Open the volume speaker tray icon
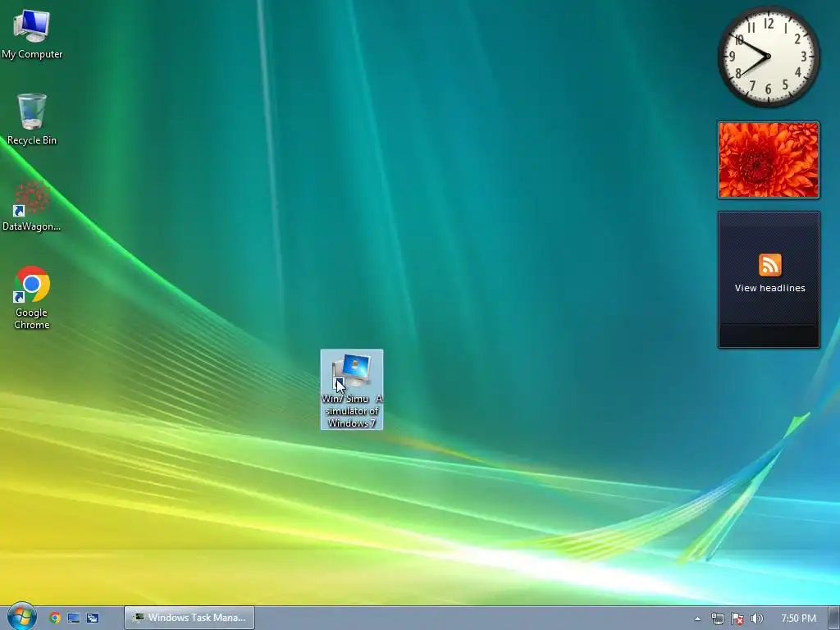The image size is (840, 630). [x=756, y=619]
